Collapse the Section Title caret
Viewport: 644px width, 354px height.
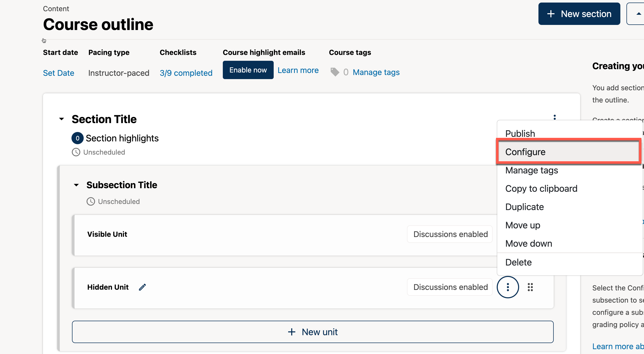(62, 119)
